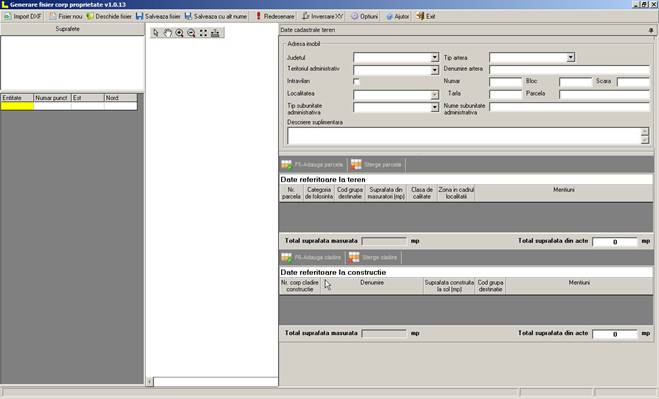Click the Sterge parcela icon button

[377, 164]
